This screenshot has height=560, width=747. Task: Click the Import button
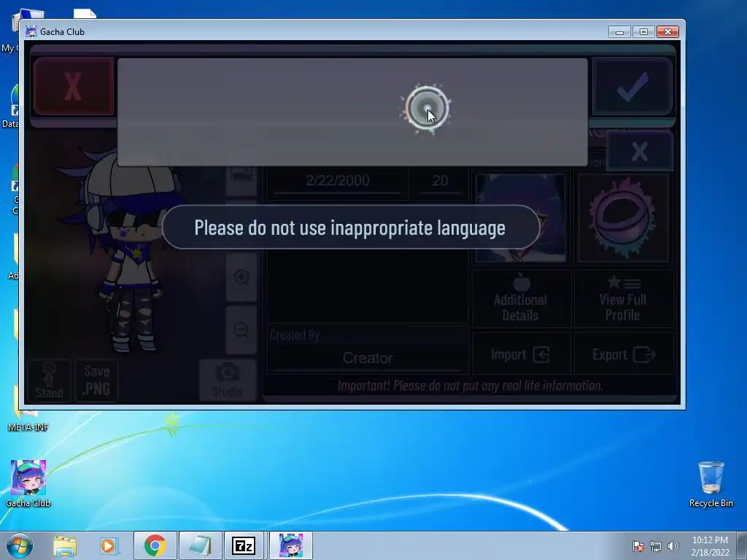tap(521, 354)
